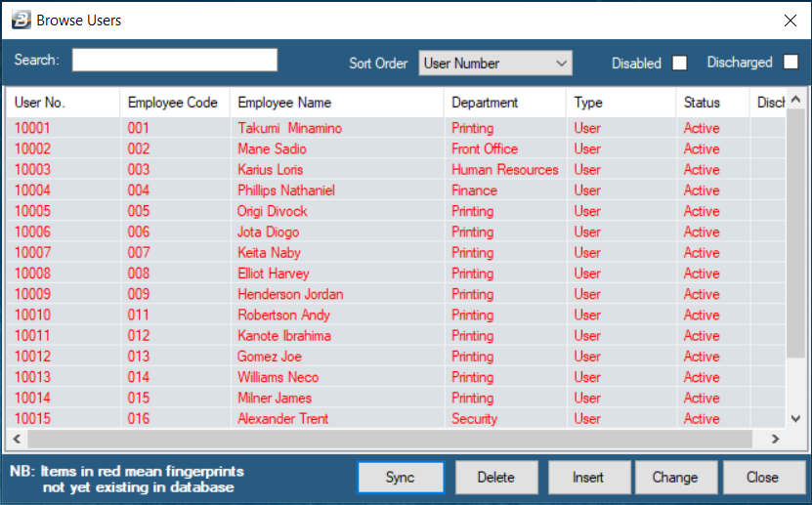This screenshot has height=505, width=812.
Task: Click the Insert button
Action: click(x=588, y=477)
